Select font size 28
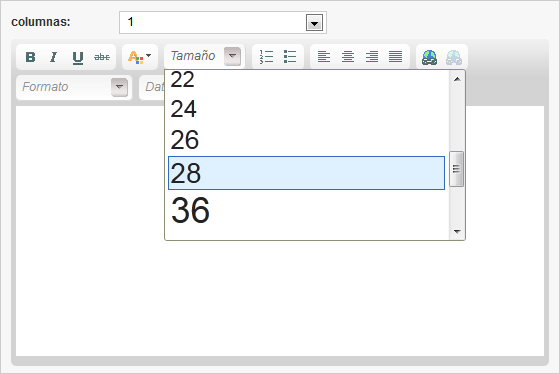Screen dimensions: 560x374 [306, 173]
